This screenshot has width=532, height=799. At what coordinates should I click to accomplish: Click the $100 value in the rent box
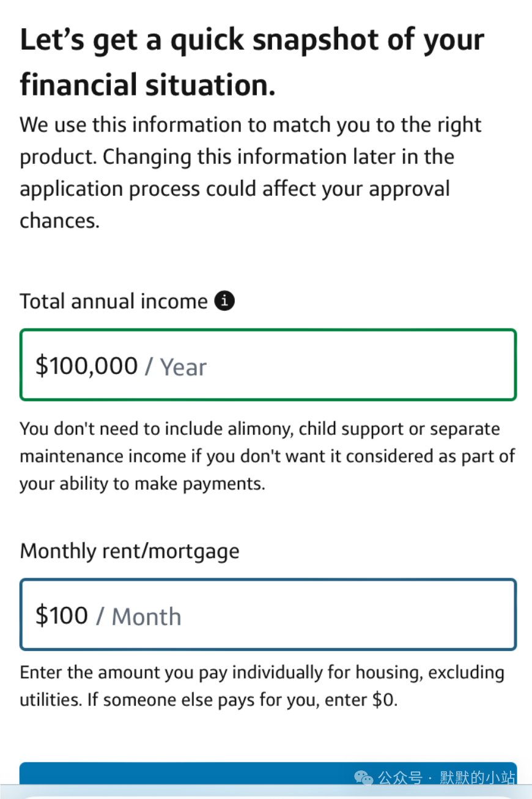click(62, 615)
